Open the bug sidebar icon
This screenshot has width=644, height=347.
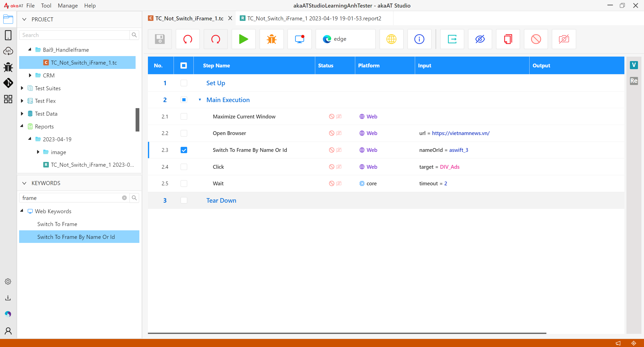pos(8,67)
